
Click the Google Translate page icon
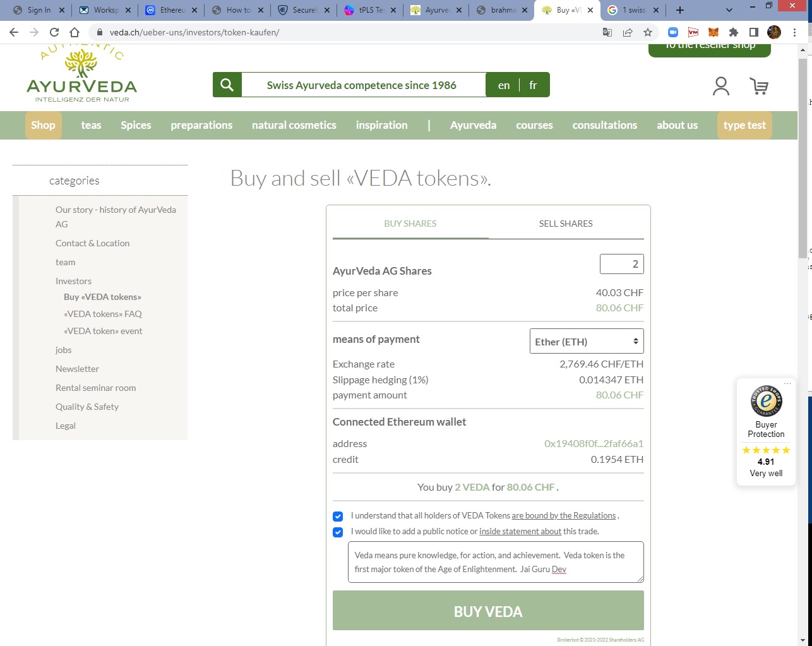pyautogui.click(x=607, y=32)
